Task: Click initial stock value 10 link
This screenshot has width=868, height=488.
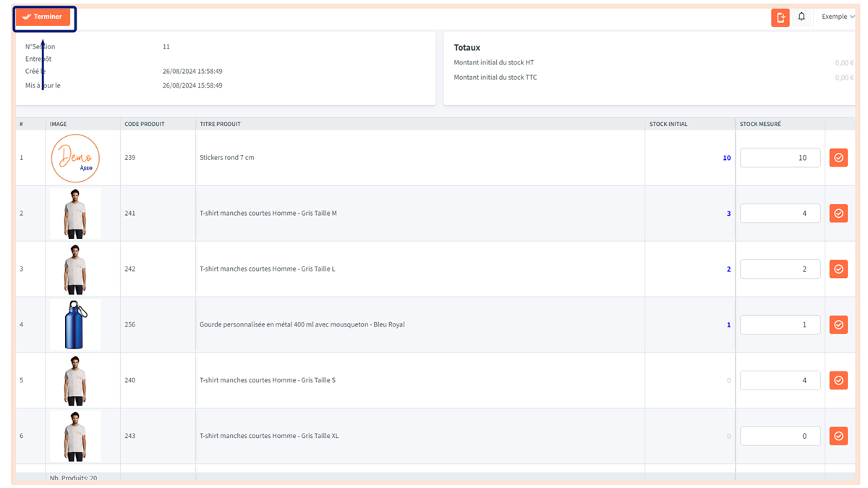Action: point(726,158)
